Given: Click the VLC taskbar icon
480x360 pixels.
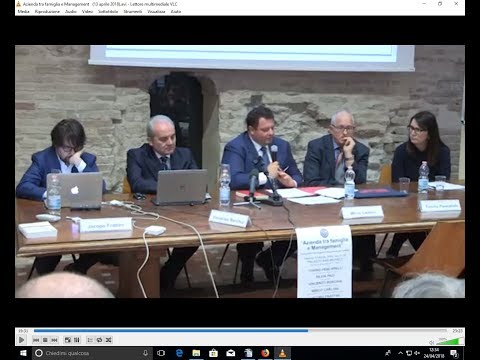Looking at the screenshot, I should (x=282, y=353).
